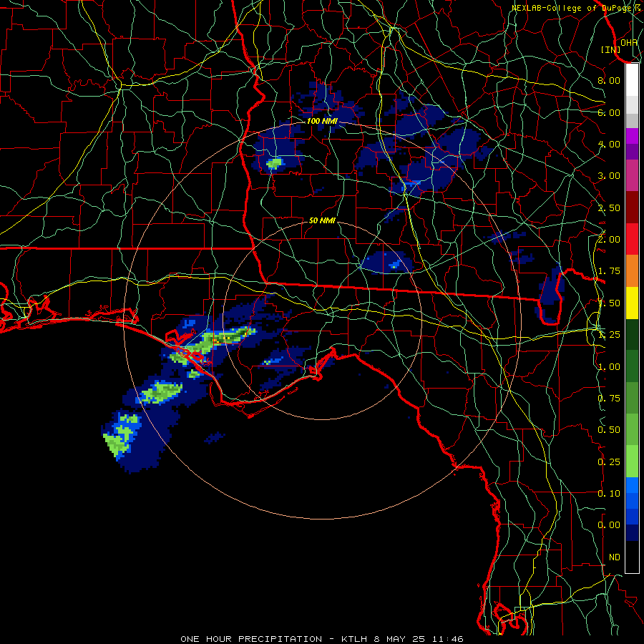The image size is (644, 644).
Task: Pick the yellow legend swatch
Action: coord(632,303)
